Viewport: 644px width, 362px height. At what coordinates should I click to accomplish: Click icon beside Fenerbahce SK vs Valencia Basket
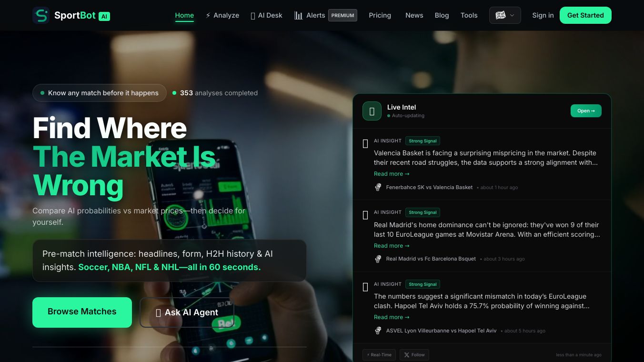point(378,187)
